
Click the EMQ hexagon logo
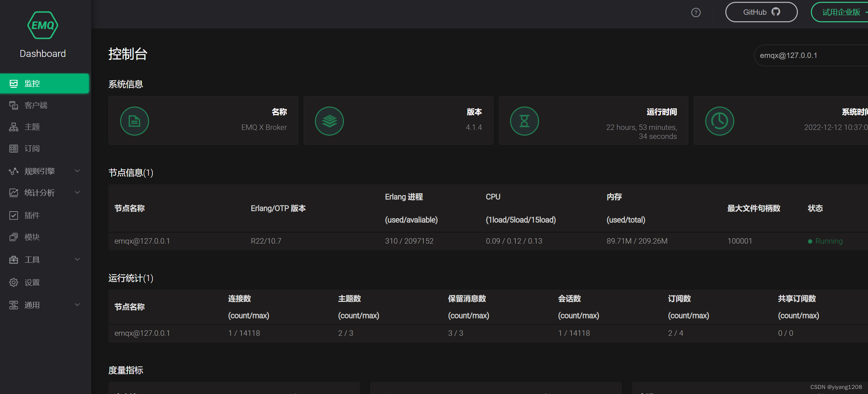click(42, 25)
